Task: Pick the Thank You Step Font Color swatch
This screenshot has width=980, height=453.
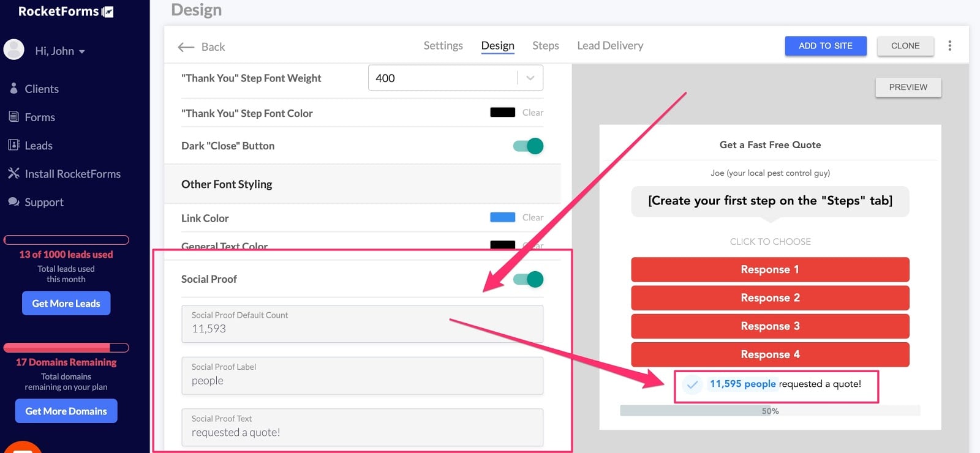Action: 503,112
